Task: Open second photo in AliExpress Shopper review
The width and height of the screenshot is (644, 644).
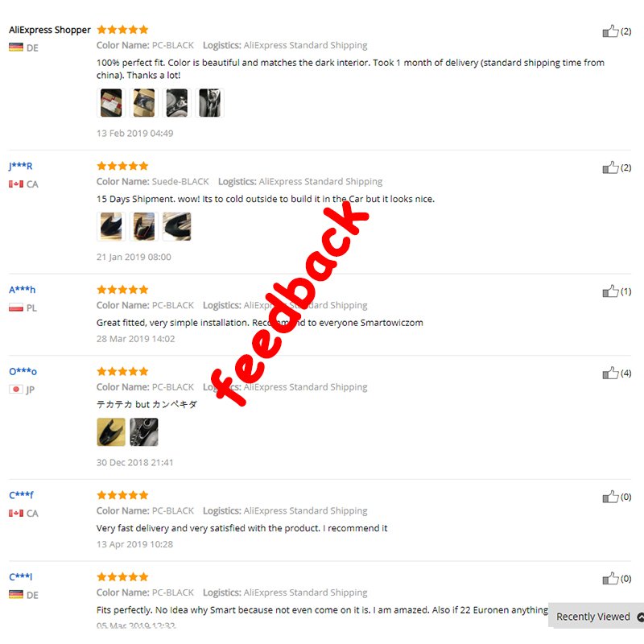Action: coord(144,103)
